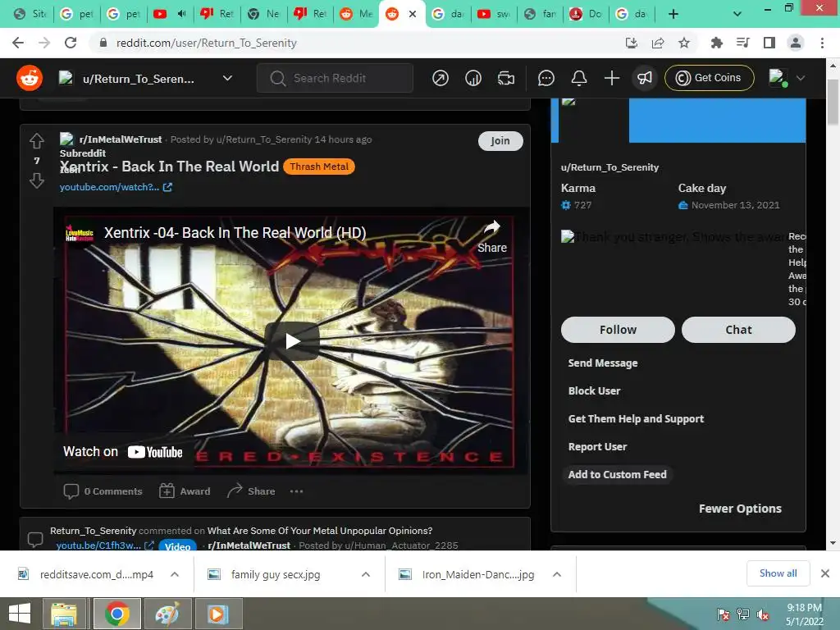Show all downloads
840x630 pixels.
point(778,573)
